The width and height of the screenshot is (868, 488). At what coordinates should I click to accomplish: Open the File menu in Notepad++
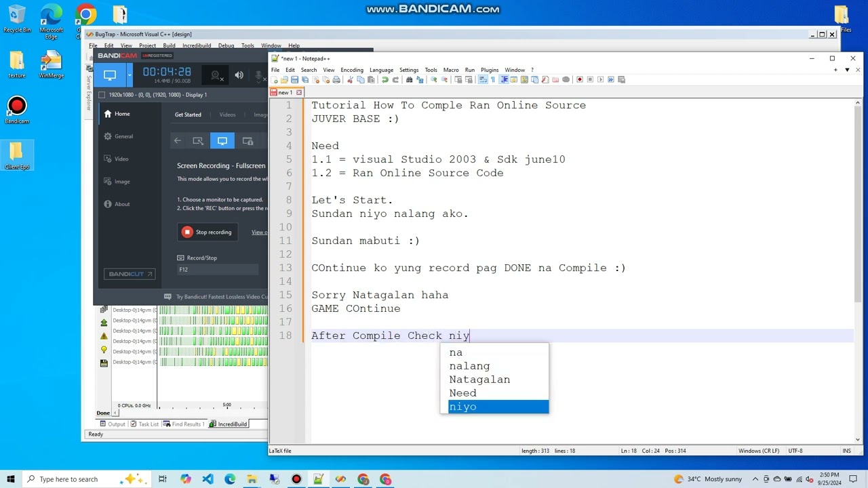275,70
